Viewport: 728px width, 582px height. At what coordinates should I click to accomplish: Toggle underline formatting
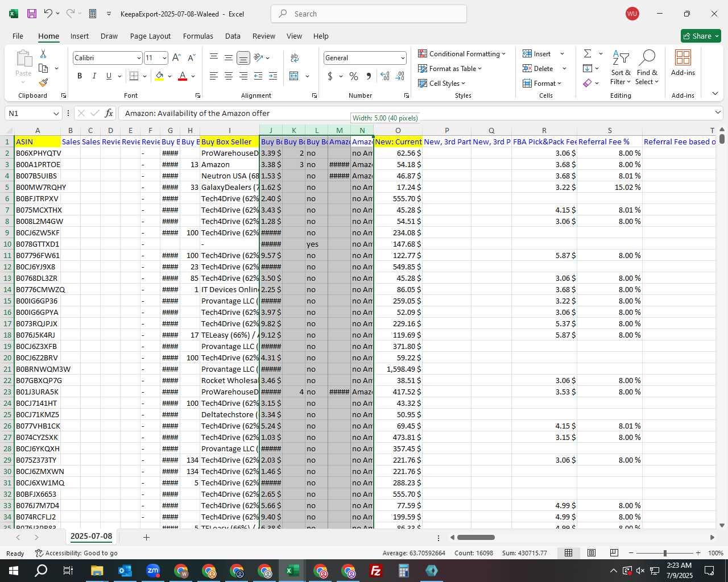109,76
